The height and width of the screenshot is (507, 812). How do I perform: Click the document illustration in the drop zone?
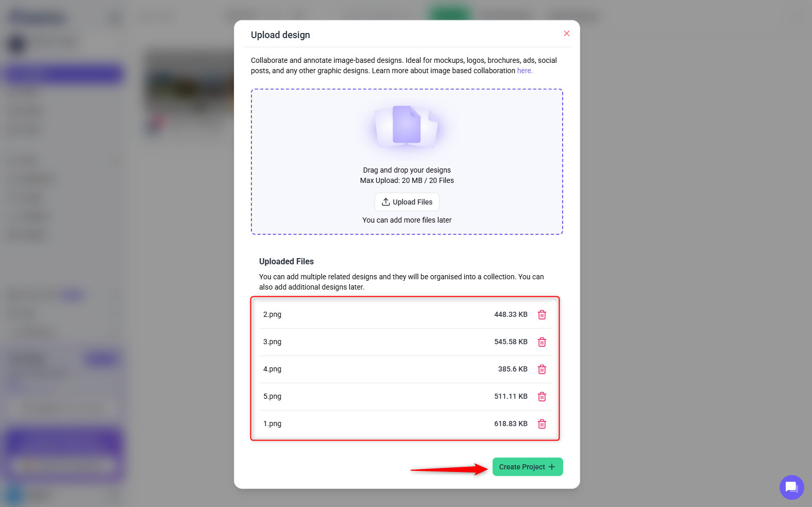click(x=407, y=125)
